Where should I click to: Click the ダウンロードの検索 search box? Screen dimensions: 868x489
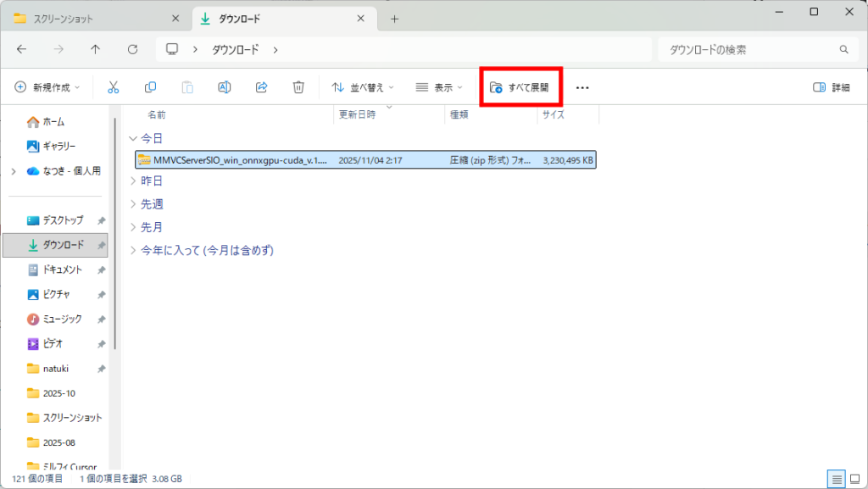pyautogui.click(x=750, y=50)
